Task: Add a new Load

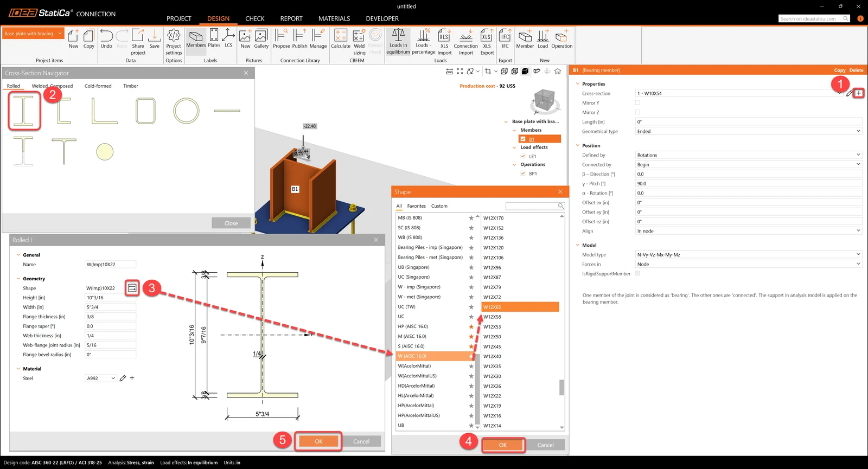Action: 543,39
